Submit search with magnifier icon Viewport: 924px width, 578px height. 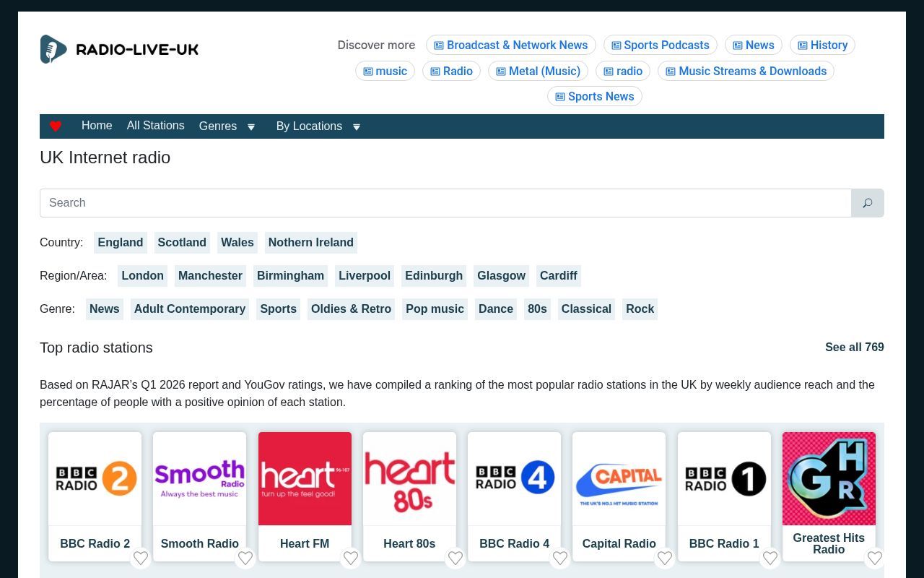[x=868, y=203]
